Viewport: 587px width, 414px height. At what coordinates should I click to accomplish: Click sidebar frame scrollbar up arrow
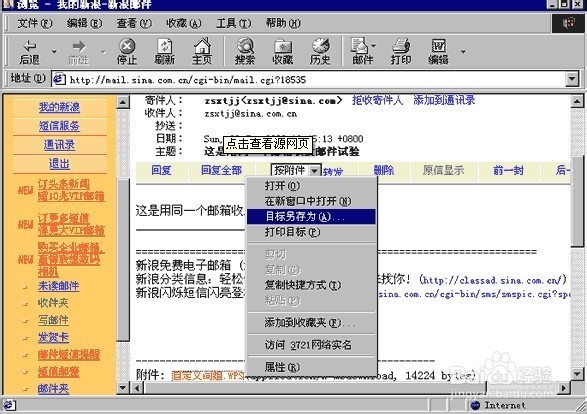[123, 102]
